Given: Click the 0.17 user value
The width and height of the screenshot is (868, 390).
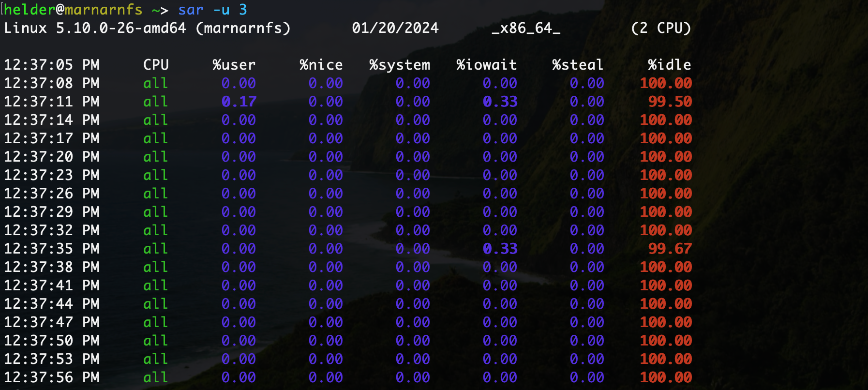Looking at the screenshot, I should [239, 102].
